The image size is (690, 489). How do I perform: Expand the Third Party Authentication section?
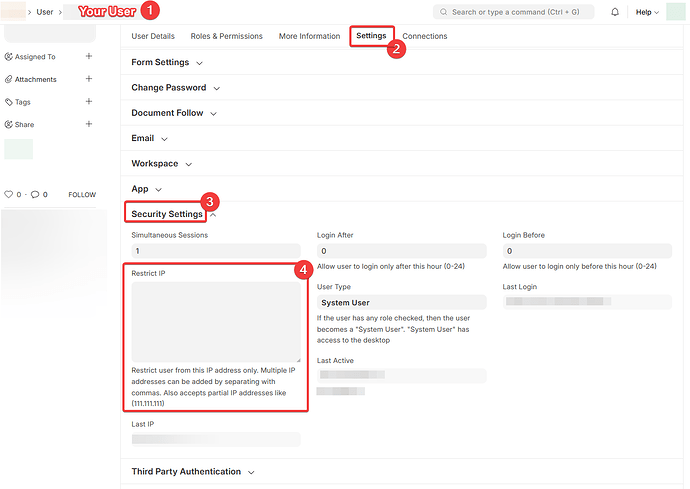tap(192, 471)
